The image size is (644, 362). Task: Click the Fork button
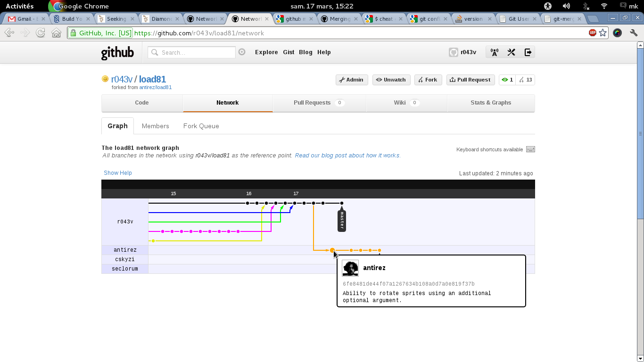click(x=428, y=80)
